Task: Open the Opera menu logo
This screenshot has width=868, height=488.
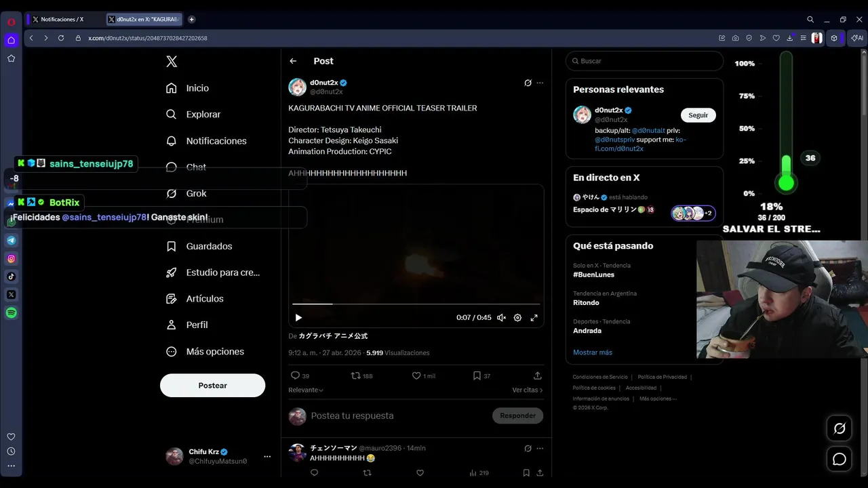Action: point(12,22)
